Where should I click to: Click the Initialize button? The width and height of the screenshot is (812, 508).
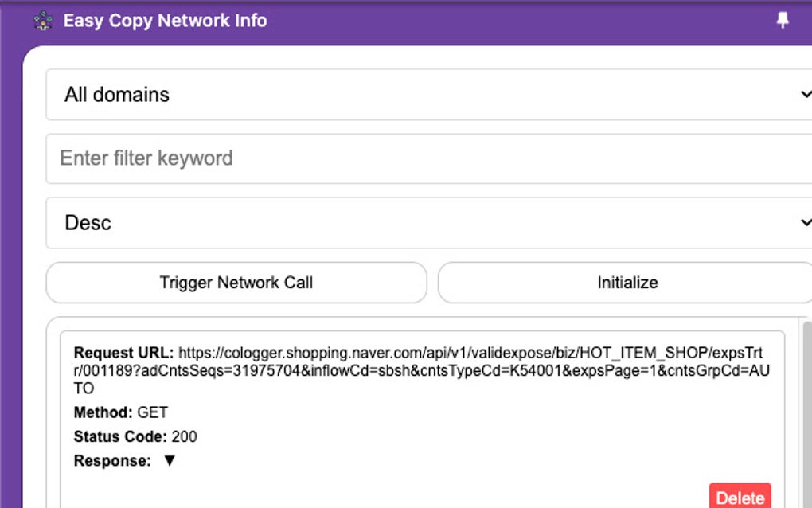coord(627,283)
